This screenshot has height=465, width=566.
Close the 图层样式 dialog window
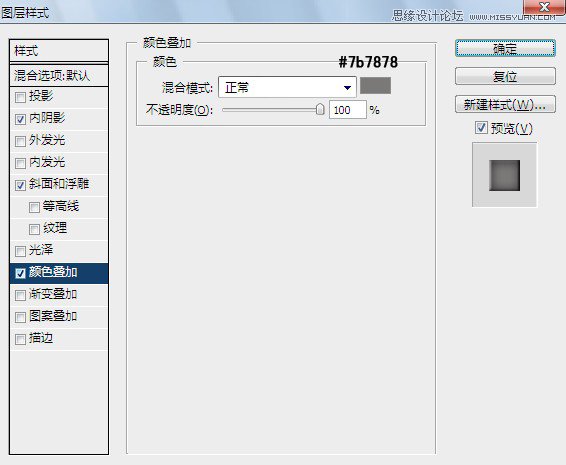(544, 8)
